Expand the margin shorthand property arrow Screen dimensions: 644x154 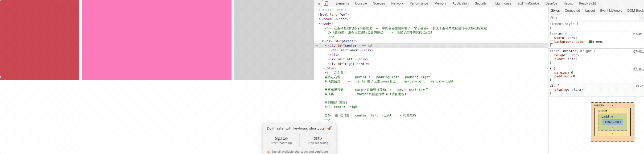569,73
